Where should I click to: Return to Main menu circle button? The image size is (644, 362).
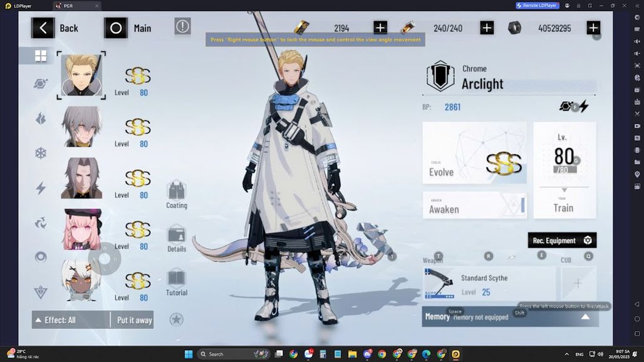coord(116,28)
